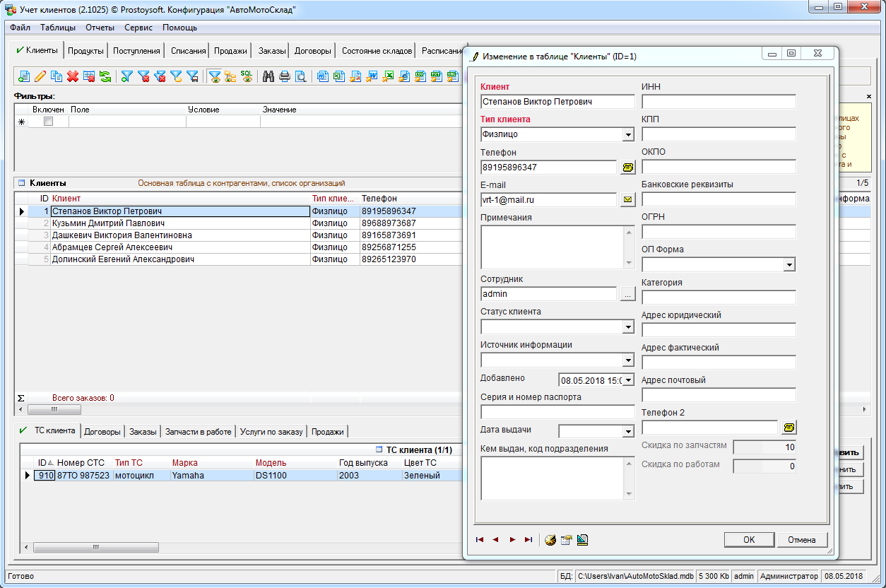Click the pencil edit record icon
The image size is (886, 588).
40,76
